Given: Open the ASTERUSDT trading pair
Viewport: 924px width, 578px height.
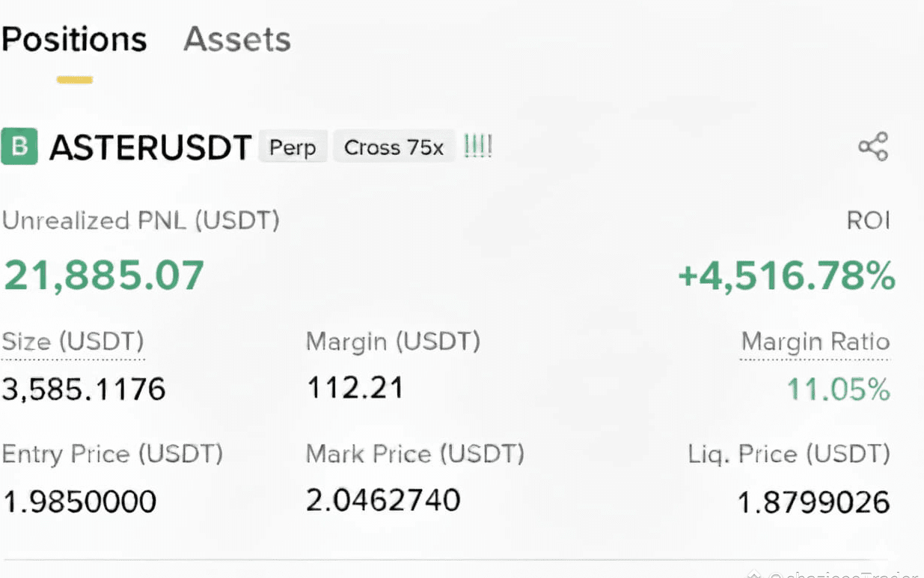Looking at the screenshot, I should [150, 147].
